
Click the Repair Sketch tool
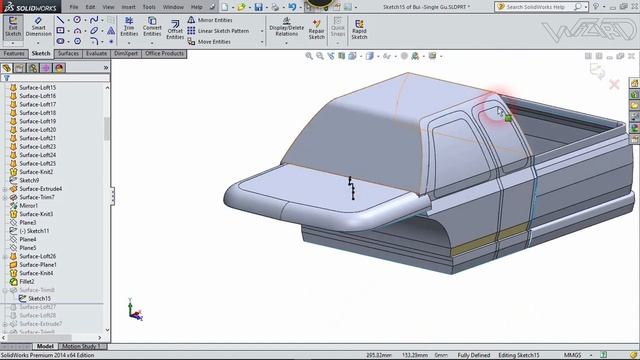(316, 29)
